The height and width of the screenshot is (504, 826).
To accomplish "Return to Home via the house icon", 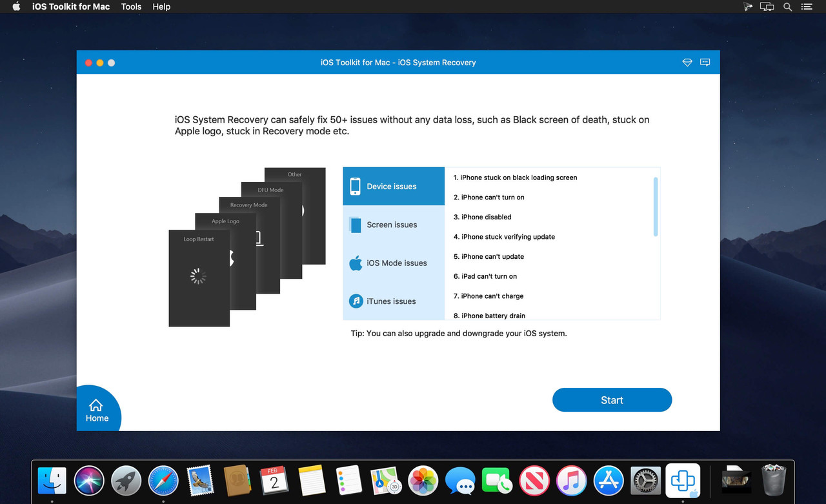I will point(97,407).
